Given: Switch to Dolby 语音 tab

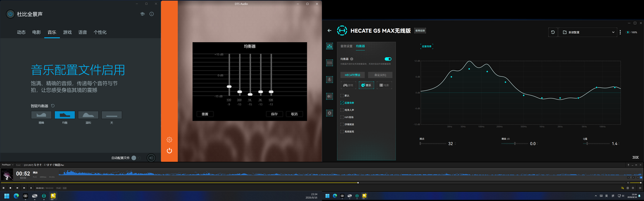Looking at the screenshot, I should (x=82, y=32).
